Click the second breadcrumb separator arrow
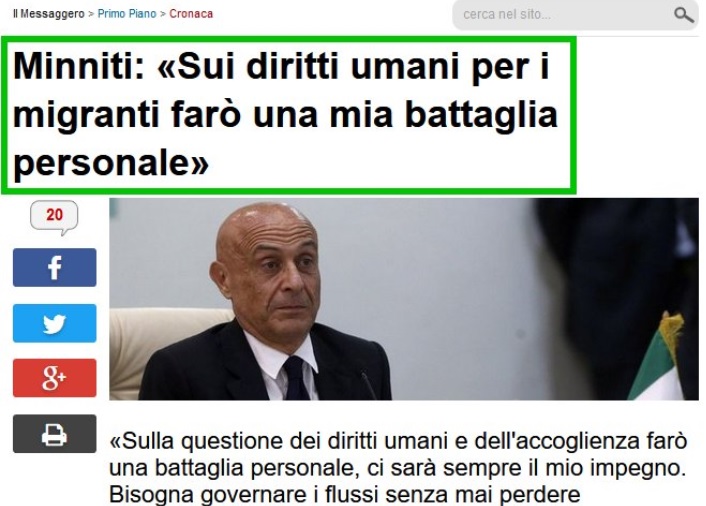The width and height of the screenshot is (706, 506). [163, 14]
